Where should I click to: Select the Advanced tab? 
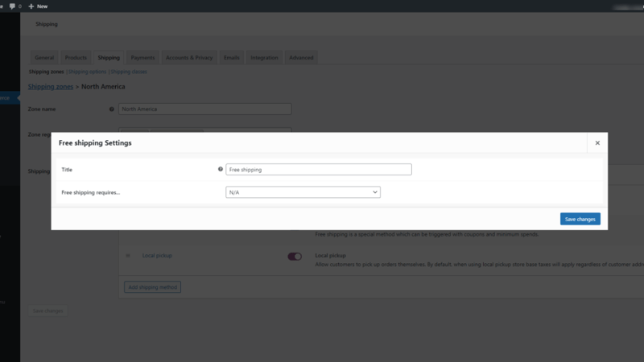(x=301, y=57)
